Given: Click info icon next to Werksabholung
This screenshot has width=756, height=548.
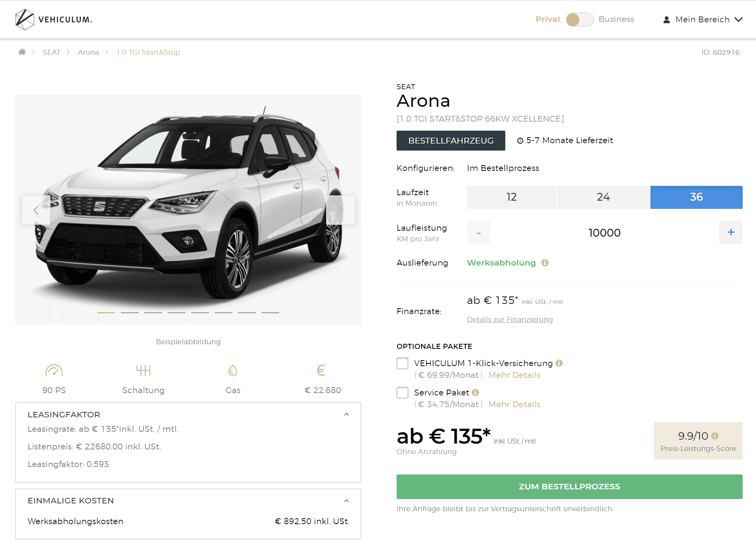Looking at the screenshot, I should [x=545, y=263].
